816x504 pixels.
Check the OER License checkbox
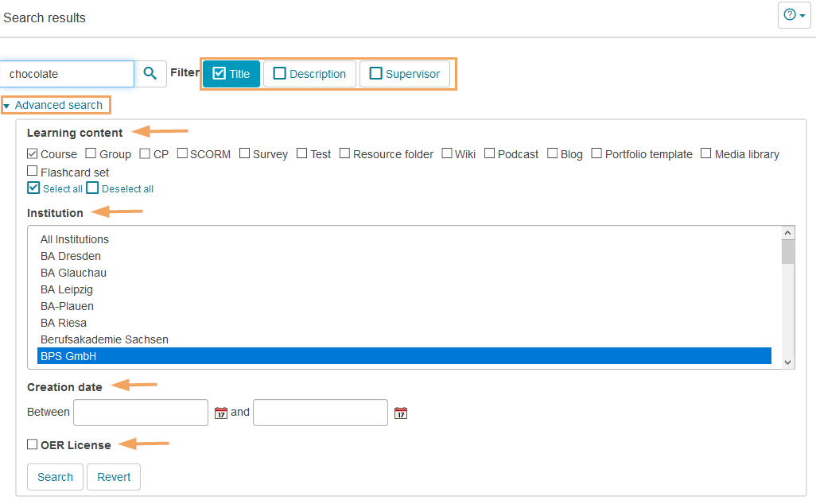point(33,445)
